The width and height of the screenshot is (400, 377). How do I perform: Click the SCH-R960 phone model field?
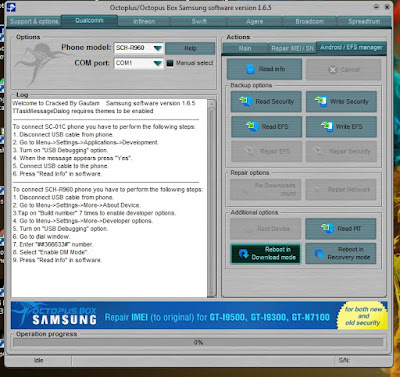(138, 48)
